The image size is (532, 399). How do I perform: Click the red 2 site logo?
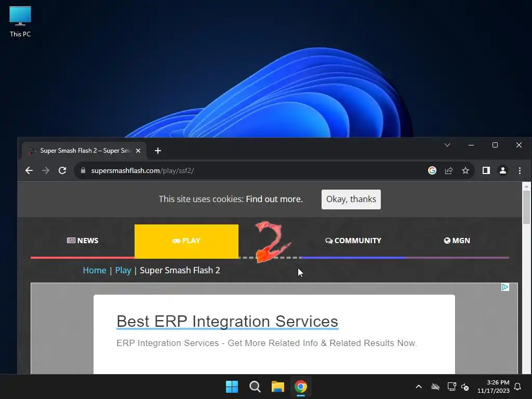(x=273, y=242)
